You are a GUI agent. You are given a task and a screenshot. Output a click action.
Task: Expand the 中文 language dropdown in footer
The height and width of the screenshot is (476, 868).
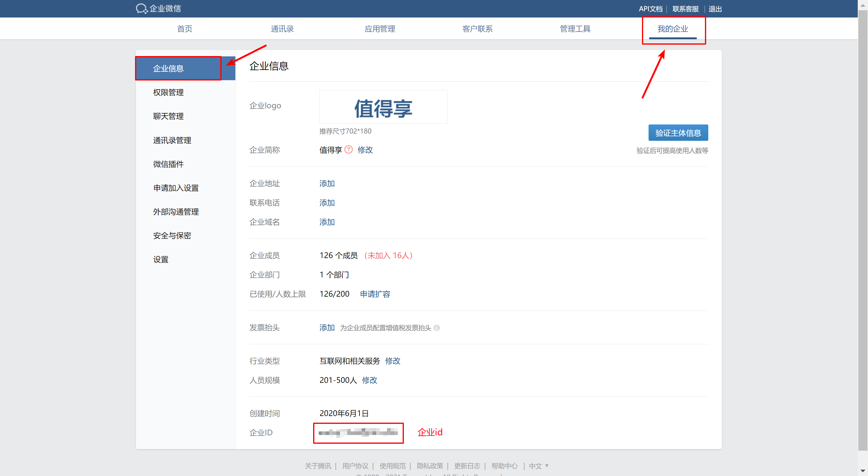pos(539,465)
